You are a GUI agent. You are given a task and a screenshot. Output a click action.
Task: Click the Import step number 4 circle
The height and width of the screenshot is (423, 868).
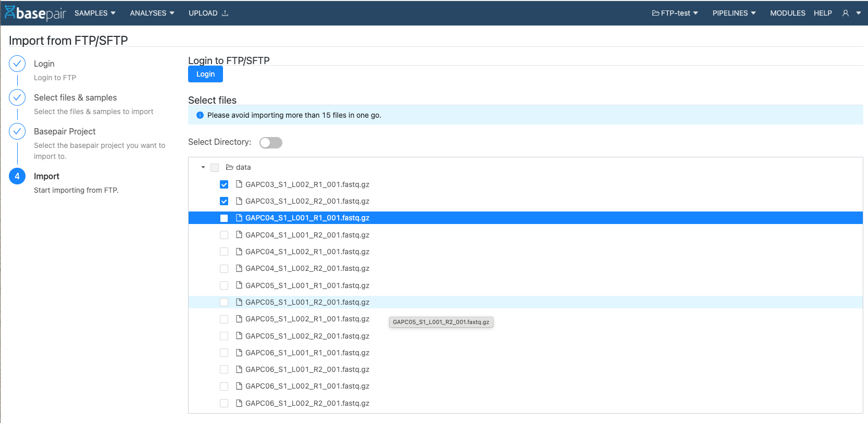point(17,176)
